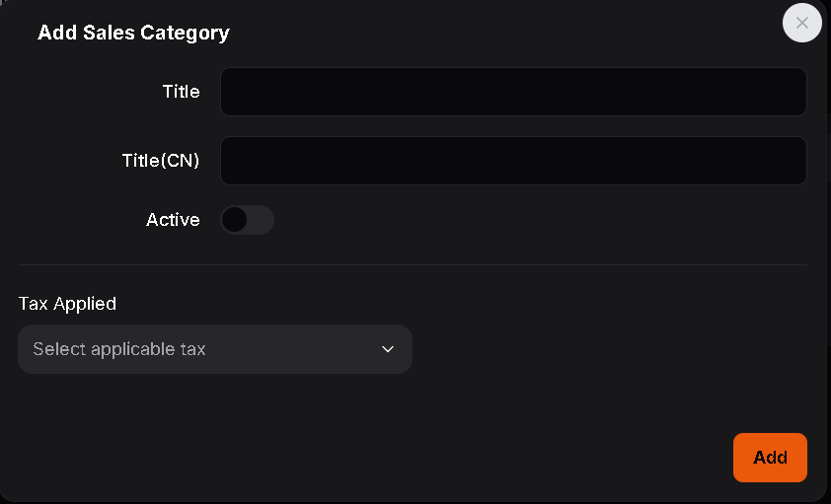The height and width of the screenshot is (504, 831).
Task: Click the Title field label
Action: [x=181, y=92]
